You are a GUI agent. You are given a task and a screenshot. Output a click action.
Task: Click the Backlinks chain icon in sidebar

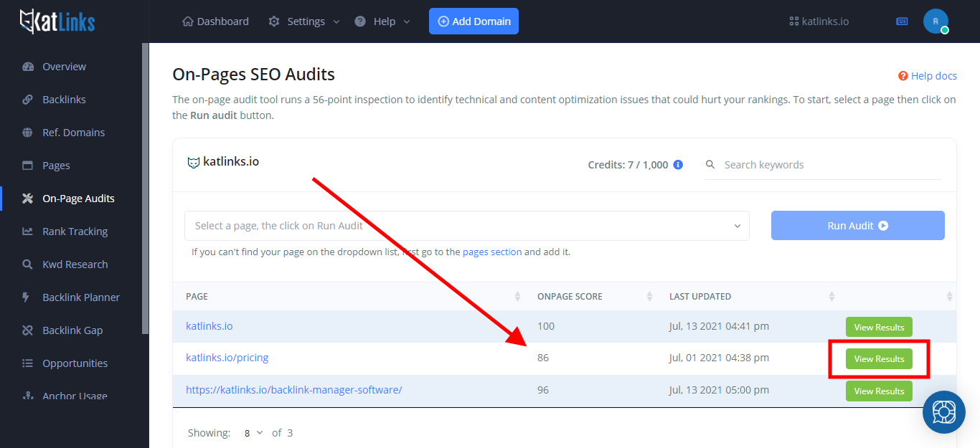coord(28,100)
